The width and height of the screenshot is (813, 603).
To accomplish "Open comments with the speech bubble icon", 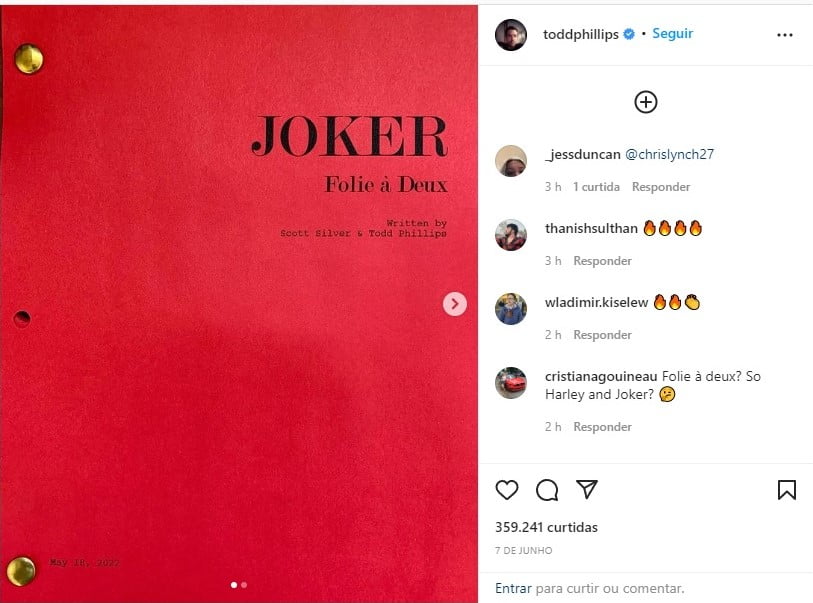I will [547, 489].
